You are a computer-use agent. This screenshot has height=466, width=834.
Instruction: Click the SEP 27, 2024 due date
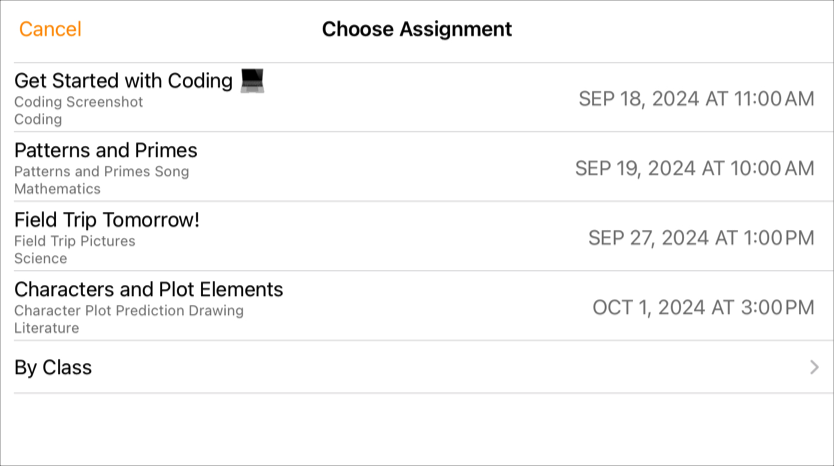701,238
